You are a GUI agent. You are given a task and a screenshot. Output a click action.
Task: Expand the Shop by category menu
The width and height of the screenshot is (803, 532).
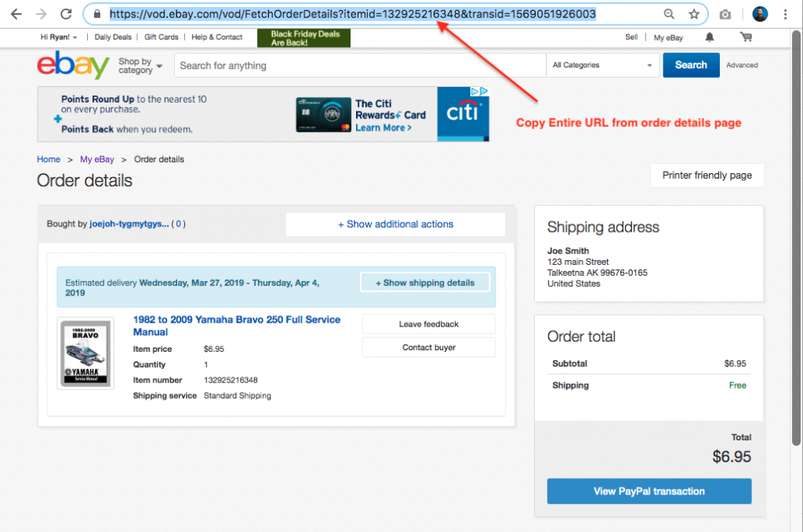(x=140, y=66)
